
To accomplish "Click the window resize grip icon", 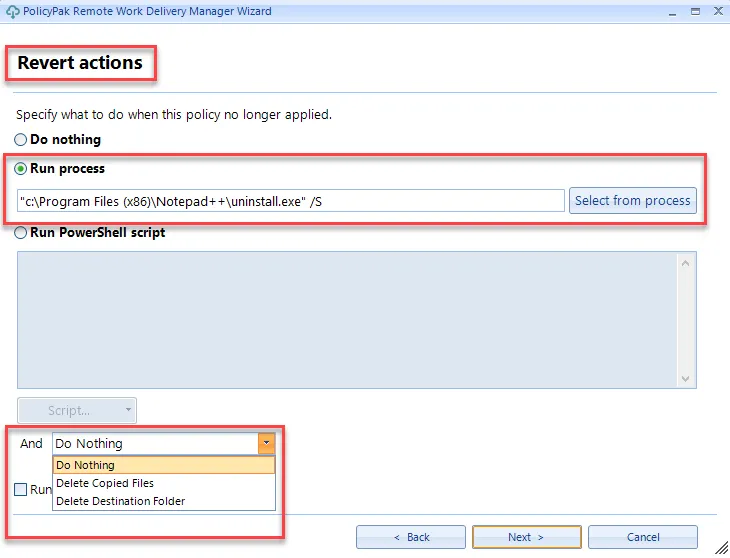I will coord(721,547).
